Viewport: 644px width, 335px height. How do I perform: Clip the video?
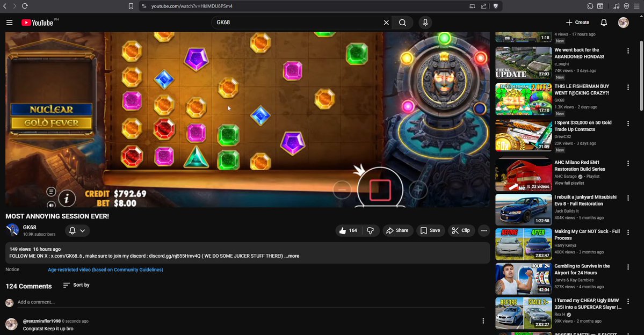click(461, 231)
